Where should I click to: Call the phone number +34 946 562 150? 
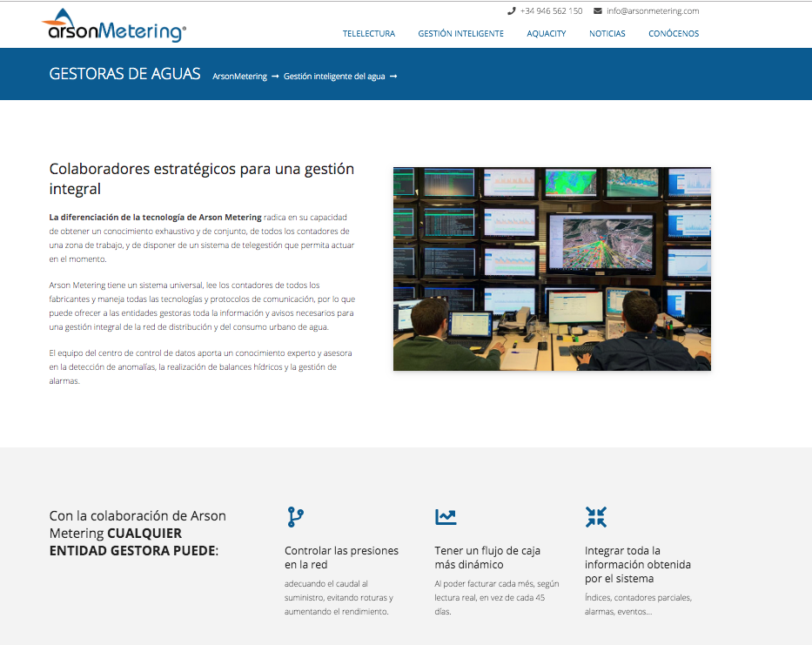point(551,10)
